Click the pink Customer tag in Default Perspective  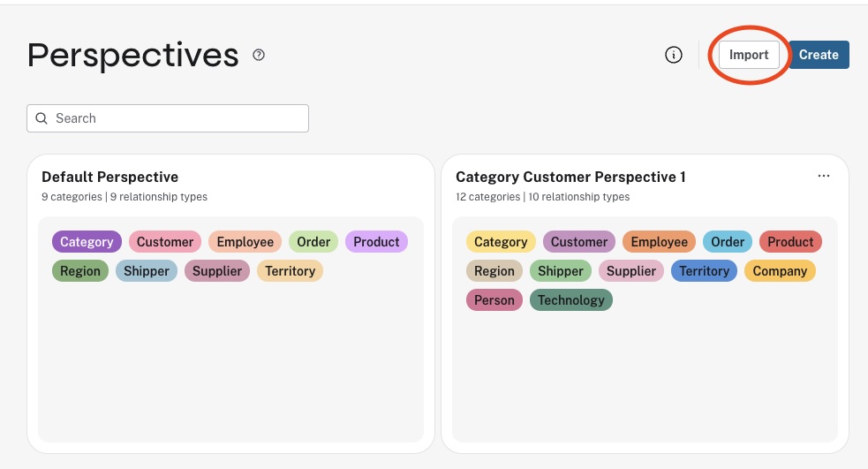click(x=165, y=242)
